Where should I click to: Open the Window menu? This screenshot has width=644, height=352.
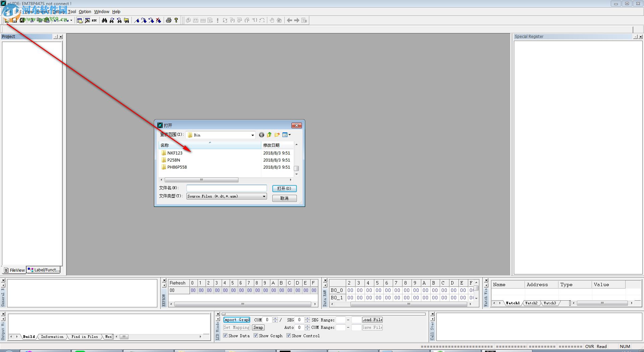pyautogui.click(x=102, y=11)
